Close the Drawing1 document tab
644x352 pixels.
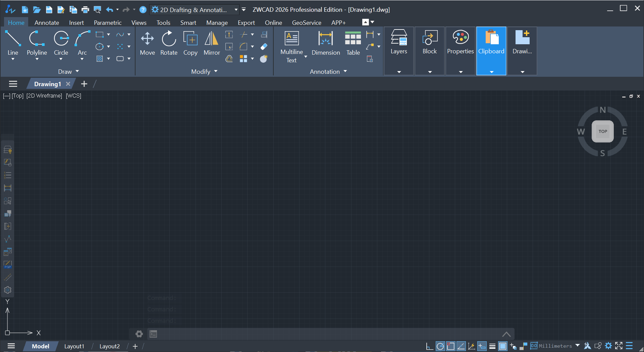click(x=68, y=84)
